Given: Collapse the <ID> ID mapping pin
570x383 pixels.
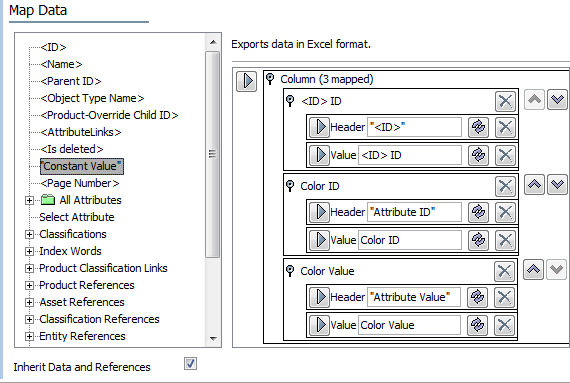Looking at the screenshot, I should 290,101.
